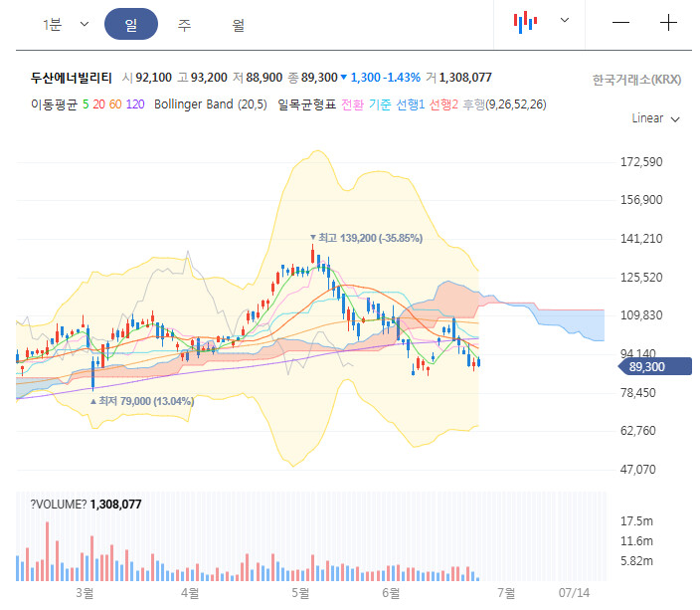Click the 이동평균 indicator label

click(54, 104)
